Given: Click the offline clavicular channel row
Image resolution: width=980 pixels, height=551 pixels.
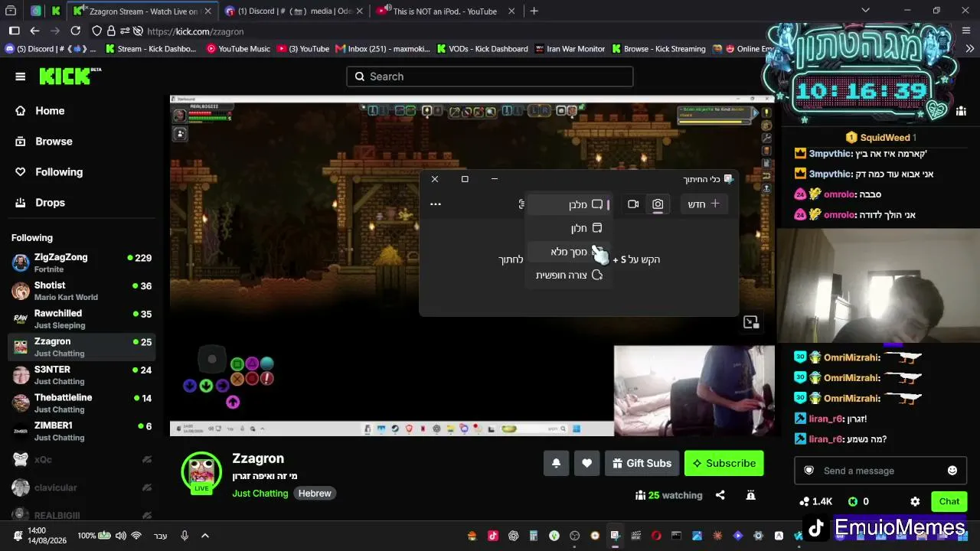Looking at the screenshot, I should (x=81, y=487).
